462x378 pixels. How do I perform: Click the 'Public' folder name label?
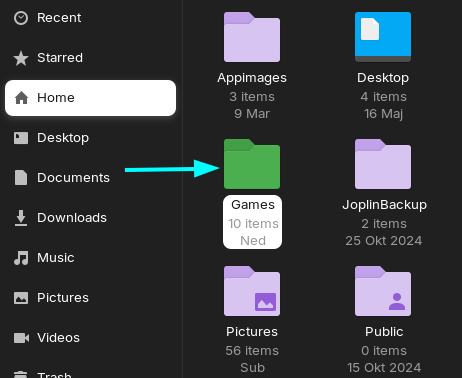coord(384,332)
